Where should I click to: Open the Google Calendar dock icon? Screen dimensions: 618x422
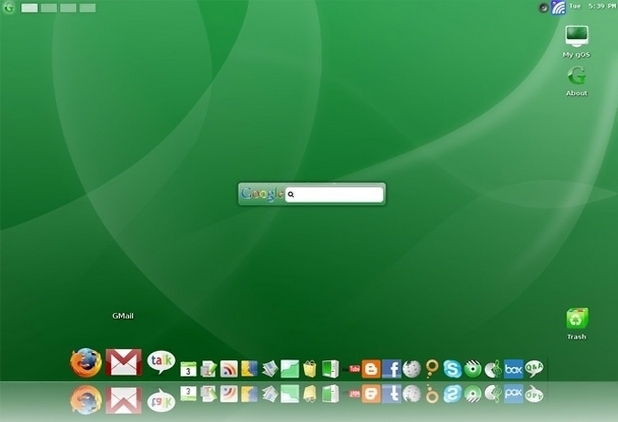pos(188,369)
